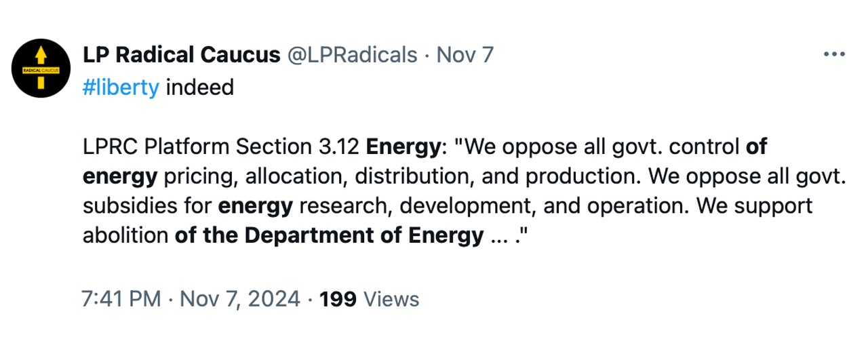Click the yellow up arrow in the avatar logo
868x339 pixels.
pyautogui.click(x=41, y=55)
